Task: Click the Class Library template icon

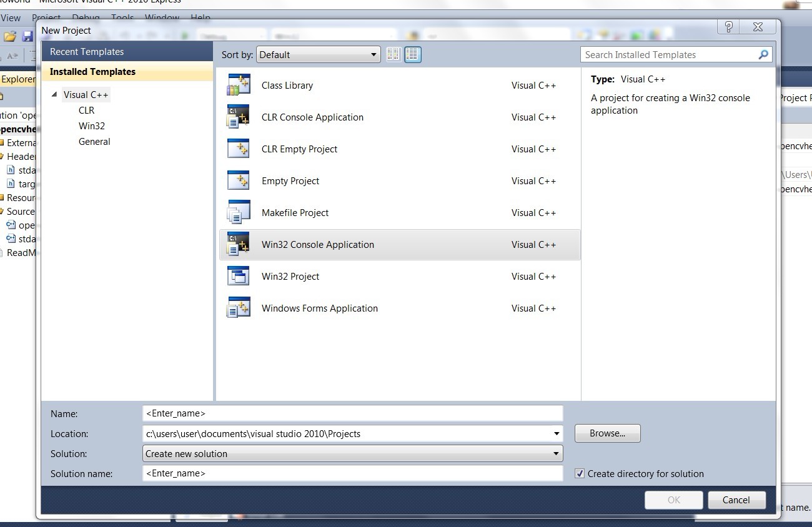Action: pyautogui.click(x=238, y=84)
